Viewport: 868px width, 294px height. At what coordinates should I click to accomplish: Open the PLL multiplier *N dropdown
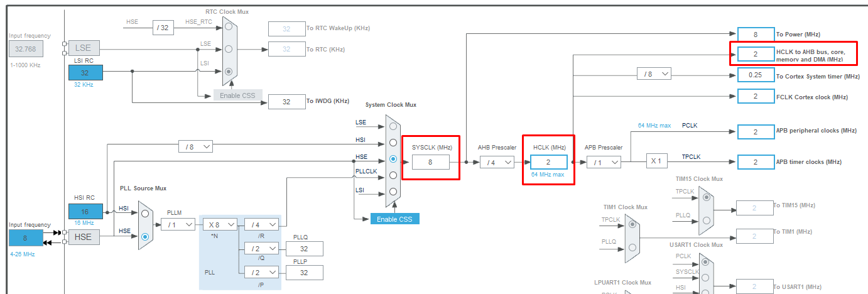219,224
